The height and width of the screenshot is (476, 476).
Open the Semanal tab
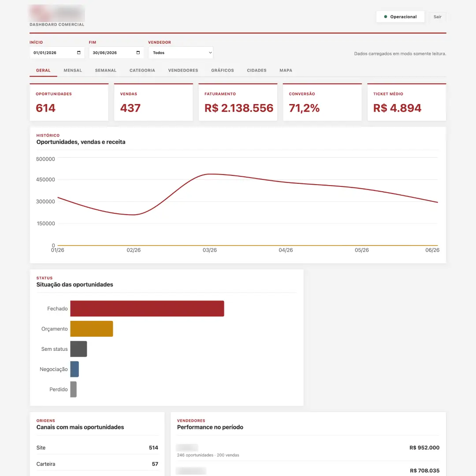106,71
